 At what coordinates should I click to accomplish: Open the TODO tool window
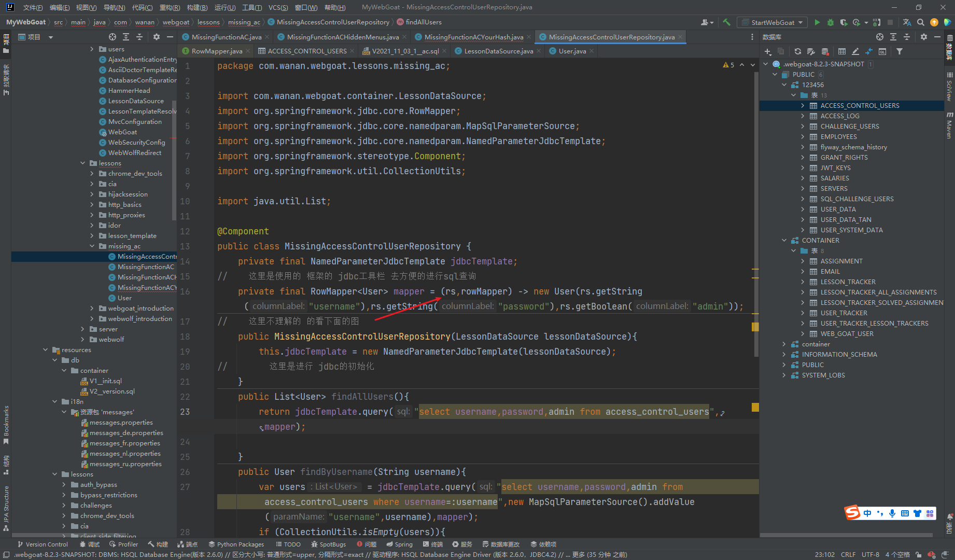coord(288,544)
